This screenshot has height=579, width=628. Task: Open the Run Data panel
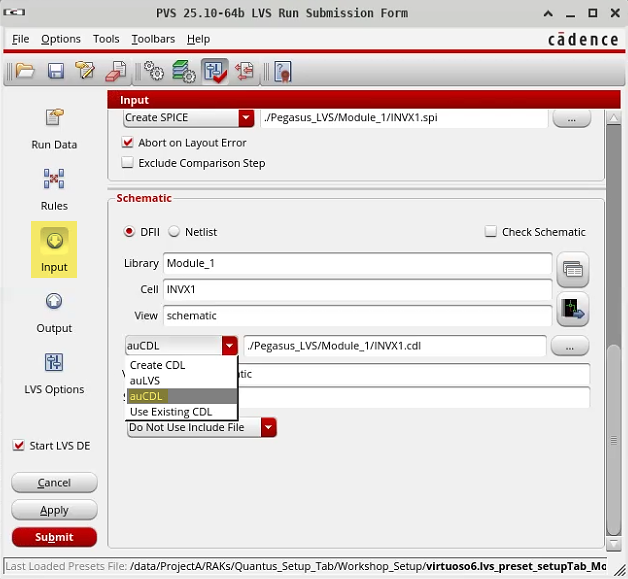(x=54, y=129)
